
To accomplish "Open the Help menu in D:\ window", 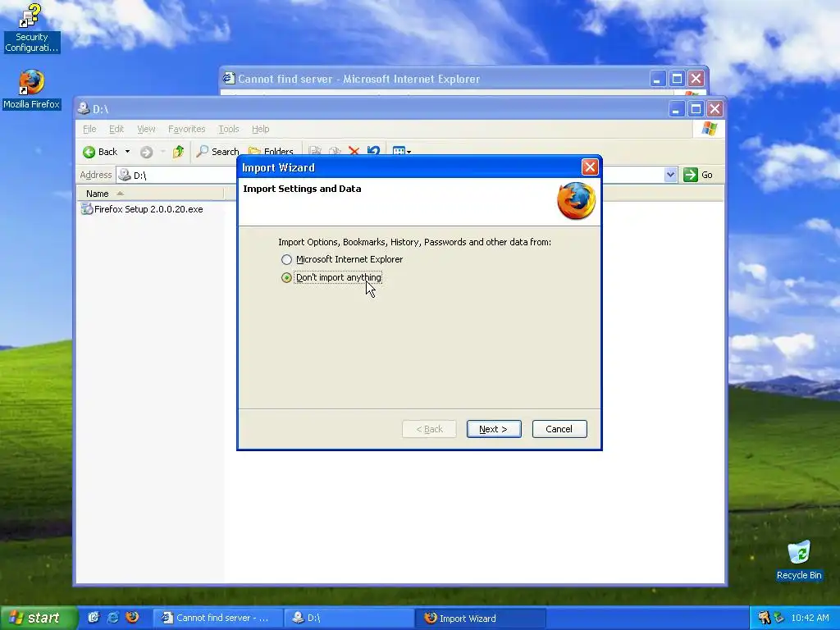I will [x=260, y=129].
